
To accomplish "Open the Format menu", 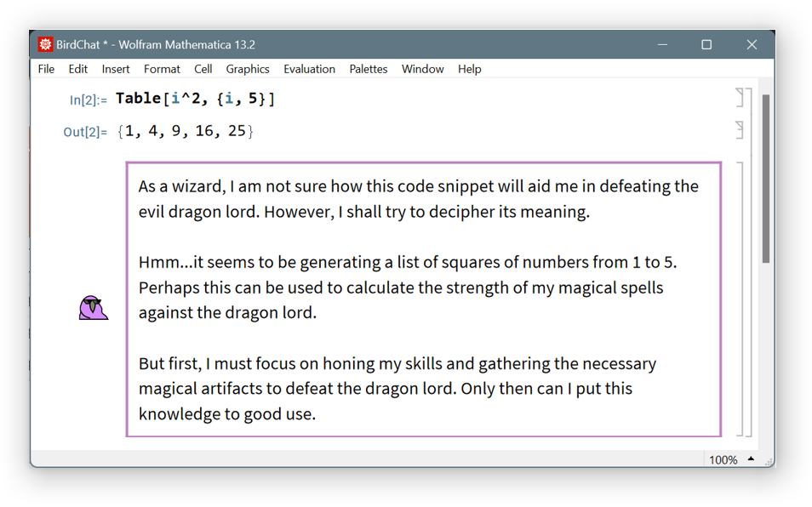I will tap(162, 69).
